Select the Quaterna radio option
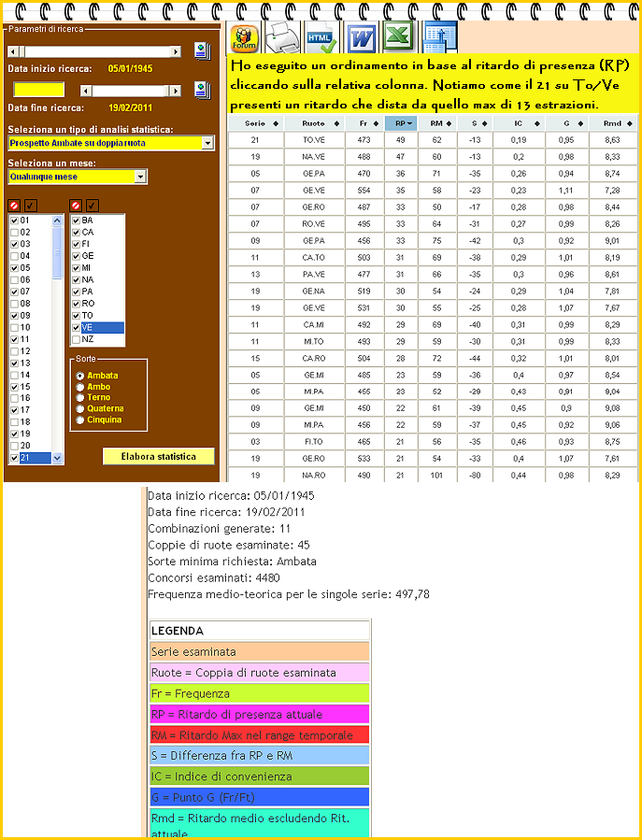 80,408
